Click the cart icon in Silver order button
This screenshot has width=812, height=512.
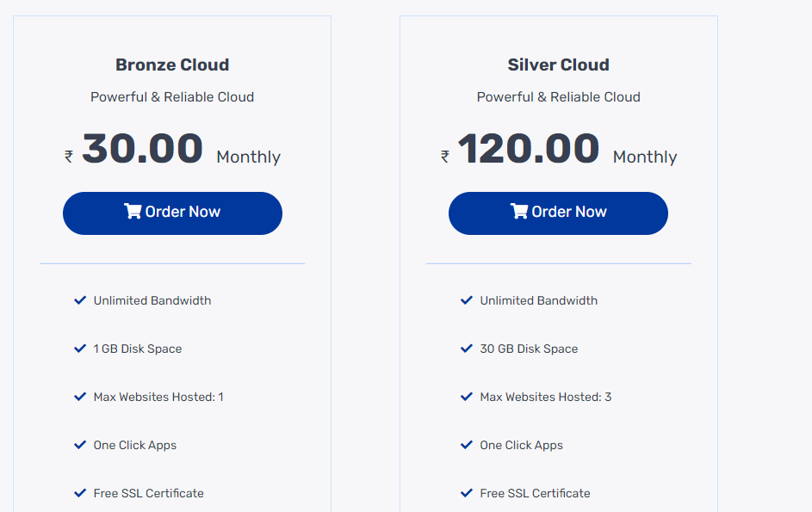point(519,212)
